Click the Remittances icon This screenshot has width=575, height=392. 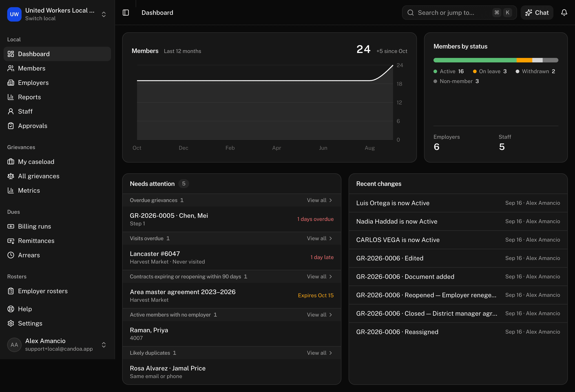11,241
